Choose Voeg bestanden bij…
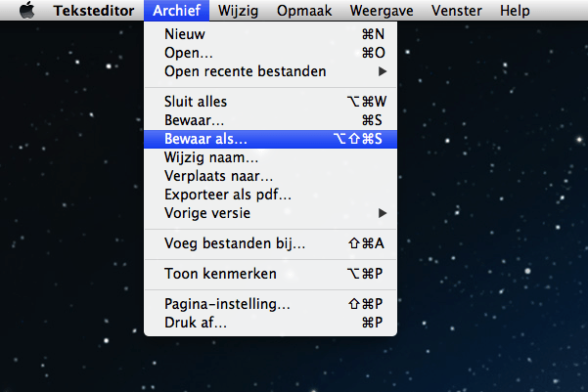The width and height of the screenshot is (588, 392). point(270,243)
